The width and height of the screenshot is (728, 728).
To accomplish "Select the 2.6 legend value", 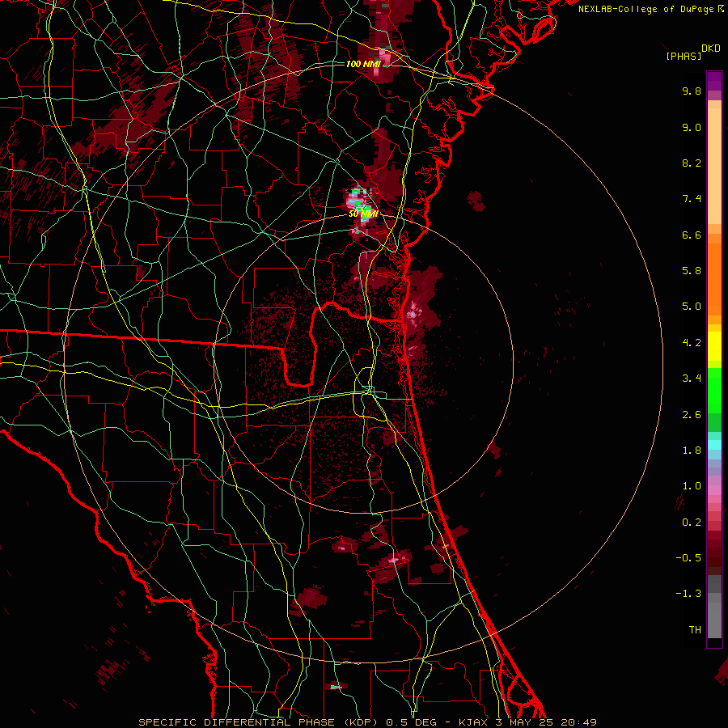I will tap(692, 415).
